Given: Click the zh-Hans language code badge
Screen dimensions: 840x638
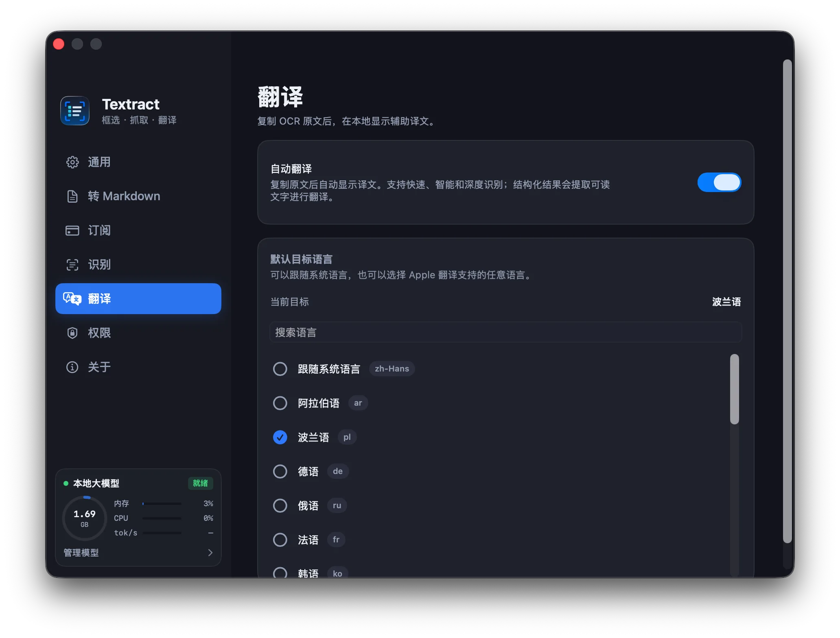Looking at the screenshot, I should [x=392, y=369].
